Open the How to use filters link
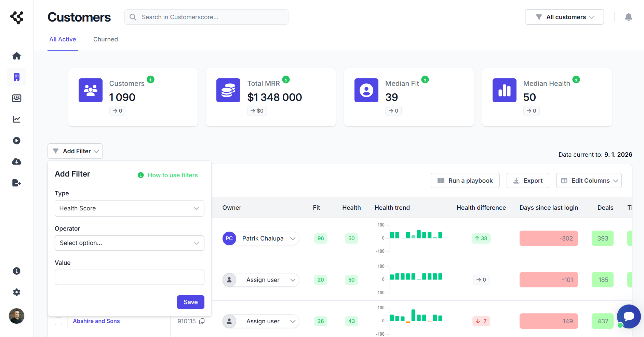This screenshot has width=644, height=337. pos(172,175)
